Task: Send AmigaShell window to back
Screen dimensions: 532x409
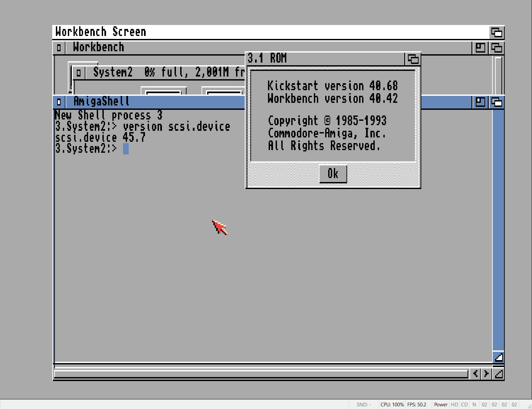Action: tap(497, 102)
